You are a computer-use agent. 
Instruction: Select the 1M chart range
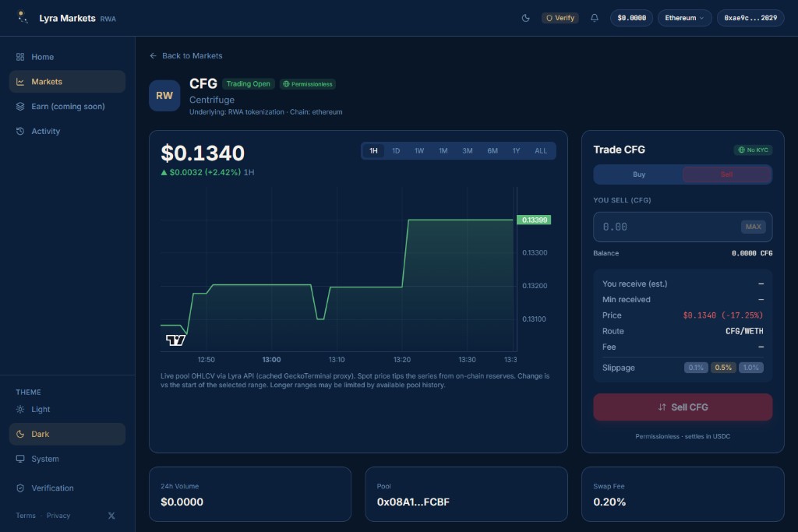[443, 150]
